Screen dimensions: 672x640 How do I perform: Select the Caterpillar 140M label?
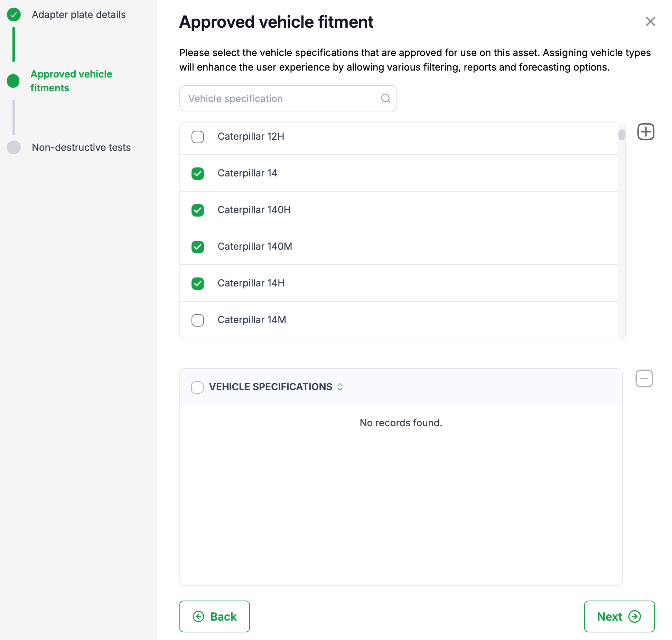tap(255, 246)
